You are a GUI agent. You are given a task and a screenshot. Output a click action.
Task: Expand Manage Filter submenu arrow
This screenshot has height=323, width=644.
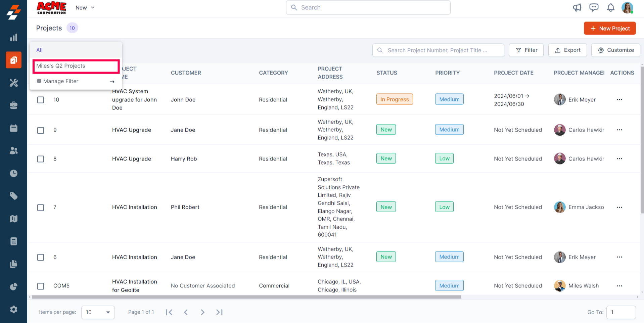tap(112, 82)
